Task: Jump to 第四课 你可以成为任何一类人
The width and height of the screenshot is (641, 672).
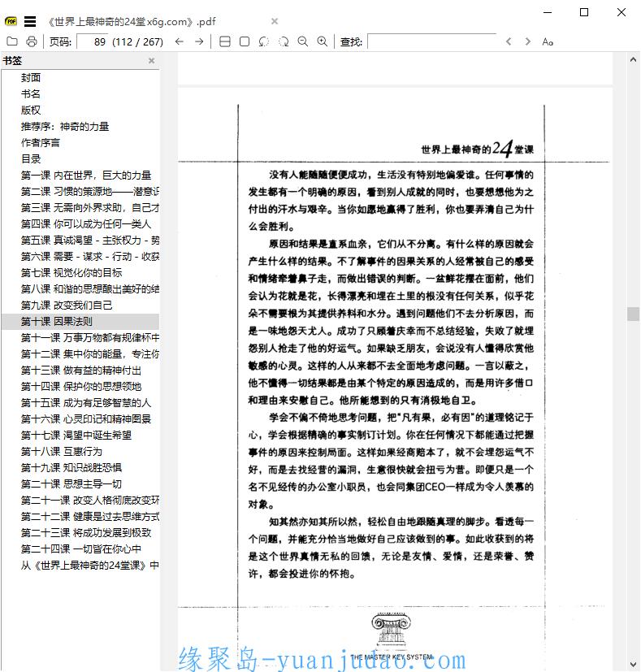Action: pyautogui.click(x=86, y=224)
